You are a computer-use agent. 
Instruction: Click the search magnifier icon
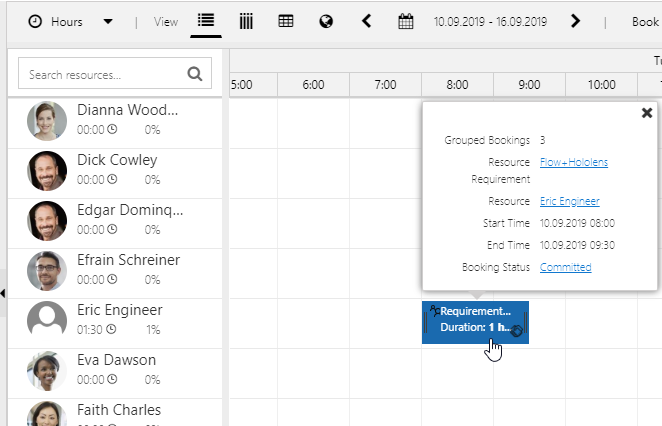coord(195,74)
